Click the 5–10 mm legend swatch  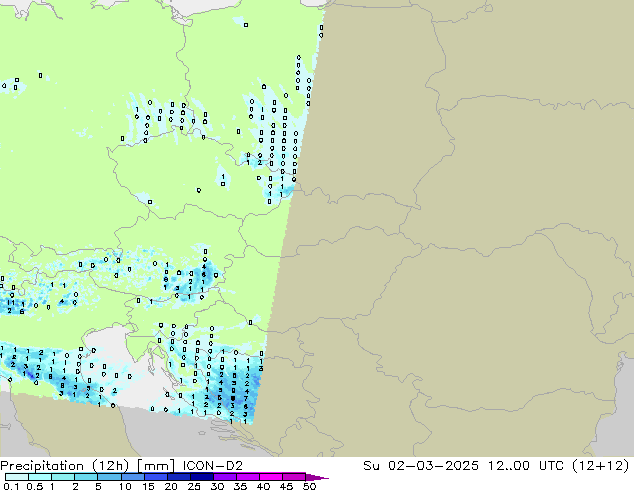pos(109,477)
